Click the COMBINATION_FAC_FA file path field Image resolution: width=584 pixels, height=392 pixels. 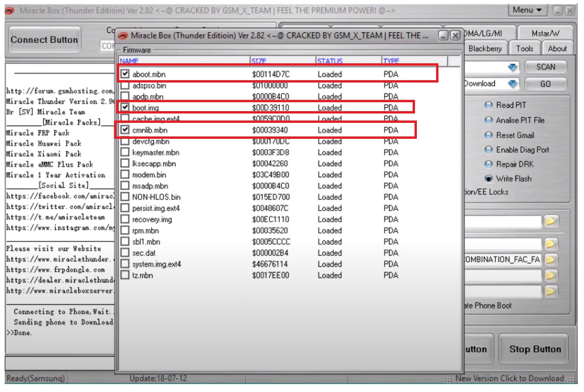tap(502, 259)
